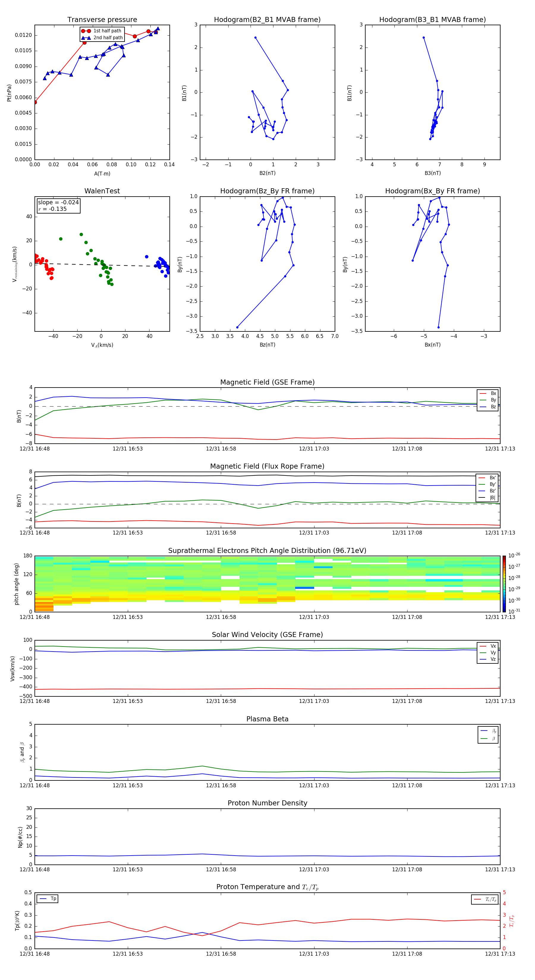Image resolution: width=535 pixels, height=980 pixels.
Task: Click the 'Bz(nT)' x-axis label
Action: click(x=267, y=345)
